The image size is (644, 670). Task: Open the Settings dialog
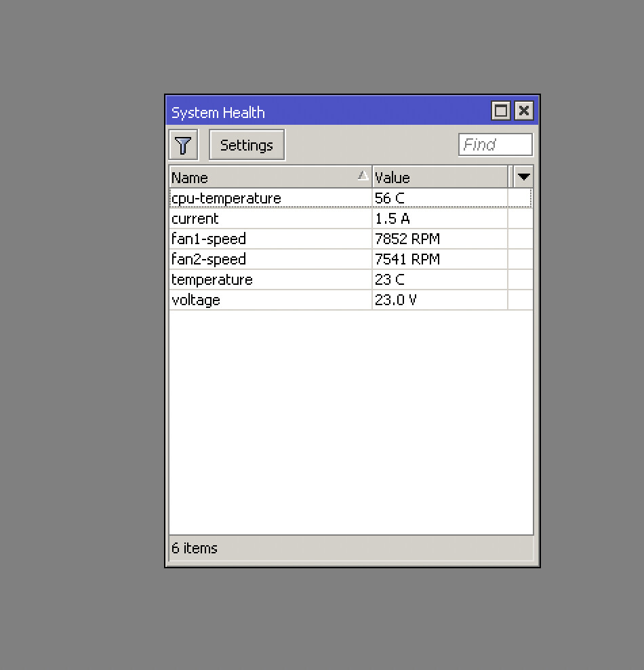[246, 144]
